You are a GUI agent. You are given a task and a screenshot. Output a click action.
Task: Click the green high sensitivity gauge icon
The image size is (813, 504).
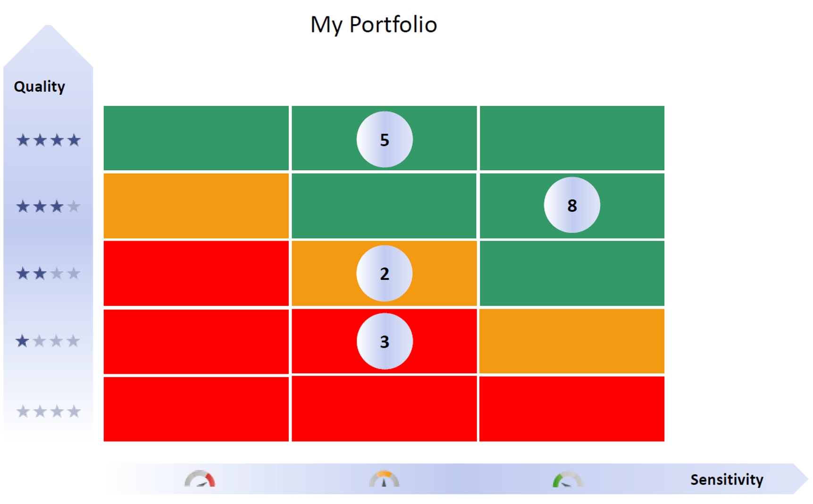coord(568,479)
